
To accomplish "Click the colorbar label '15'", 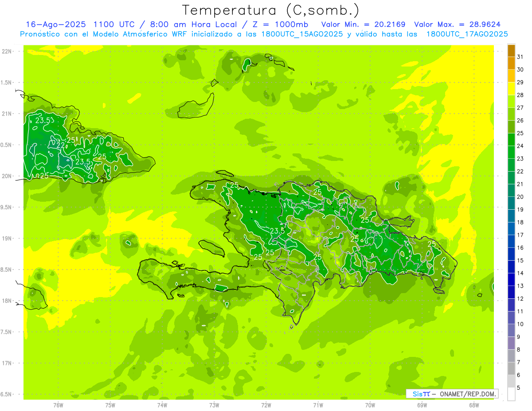I will (520, 261).
